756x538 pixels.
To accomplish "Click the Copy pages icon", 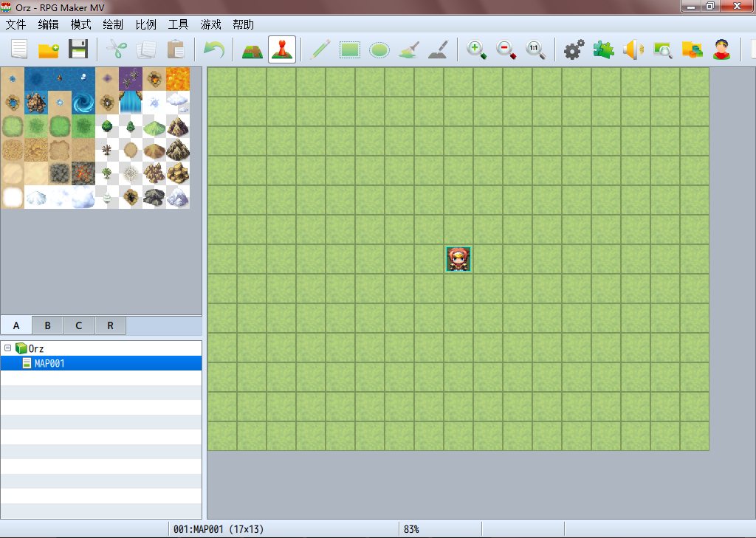I will [146, 49].
